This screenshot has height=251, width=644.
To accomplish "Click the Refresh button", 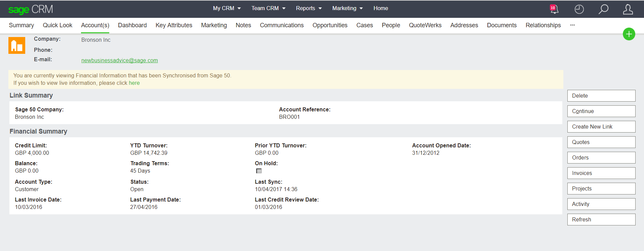I will tap(601, 219).
